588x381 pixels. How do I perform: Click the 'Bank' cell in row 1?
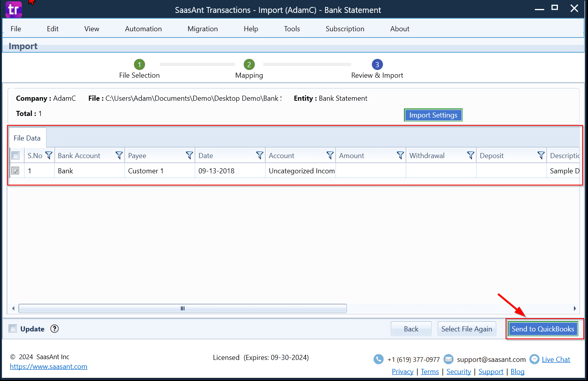tap(89, 171)
